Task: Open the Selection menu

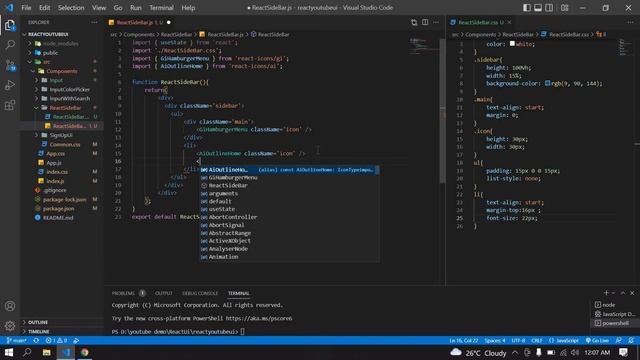Action: (x=71, y=8)
